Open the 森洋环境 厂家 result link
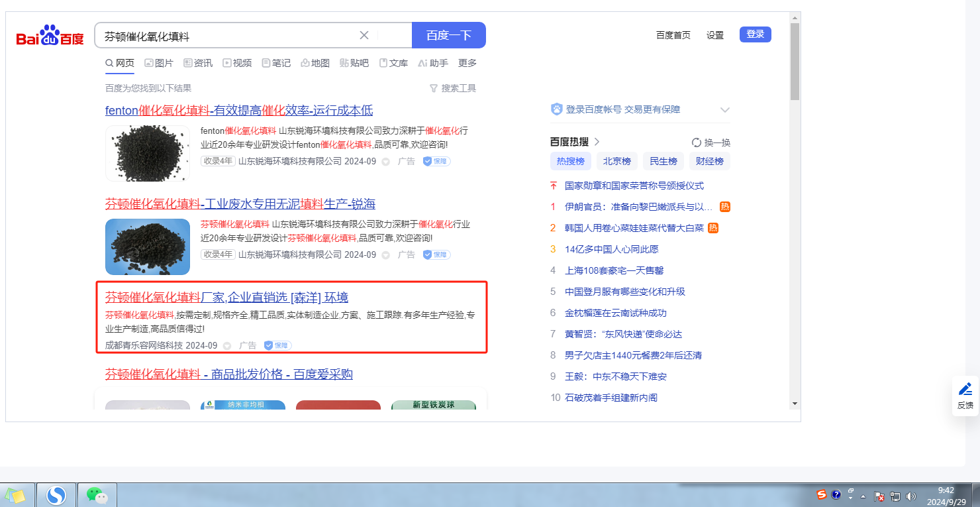The height and width of the screenshot is (507, 980). pyautogui.click(x=226, y=297)
